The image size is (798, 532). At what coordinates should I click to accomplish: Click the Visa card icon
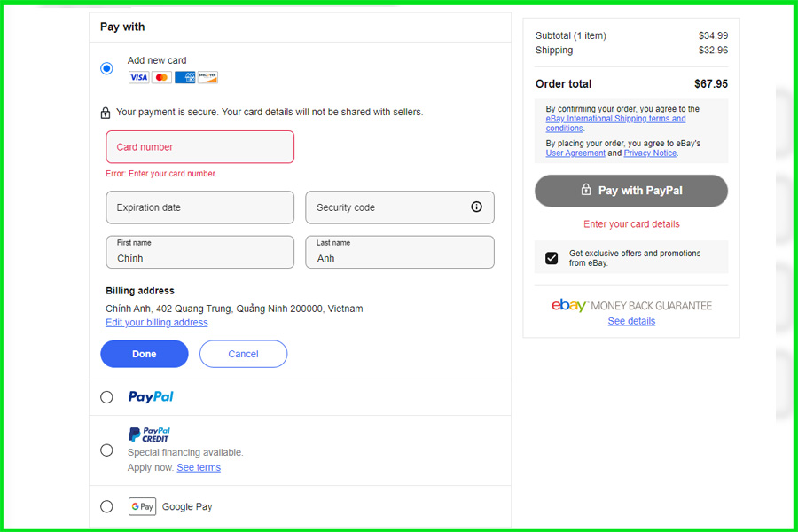[x=138, y=78]
